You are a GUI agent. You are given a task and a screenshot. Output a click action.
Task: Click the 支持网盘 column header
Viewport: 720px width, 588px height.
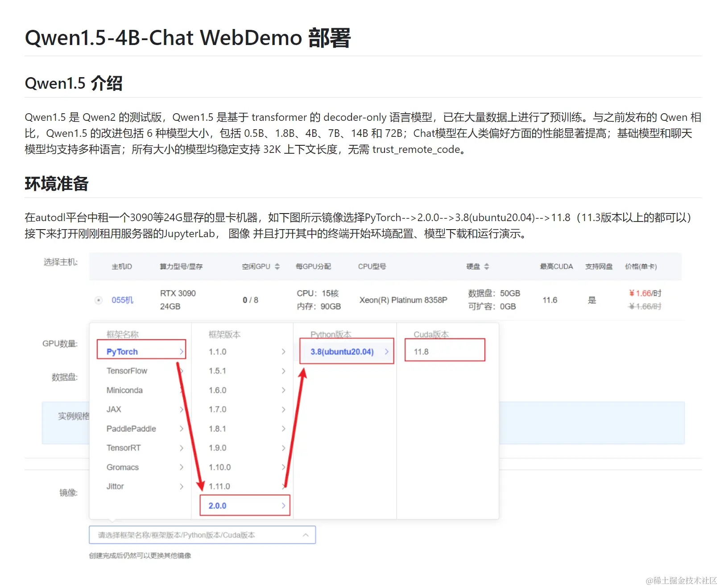[x=599, y=266]
